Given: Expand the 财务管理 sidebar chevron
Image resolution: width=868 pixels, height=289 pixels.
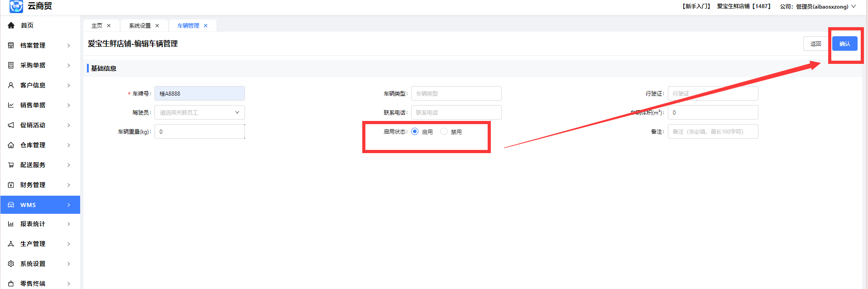Looking at the screenshot, I should pos(69,185).
